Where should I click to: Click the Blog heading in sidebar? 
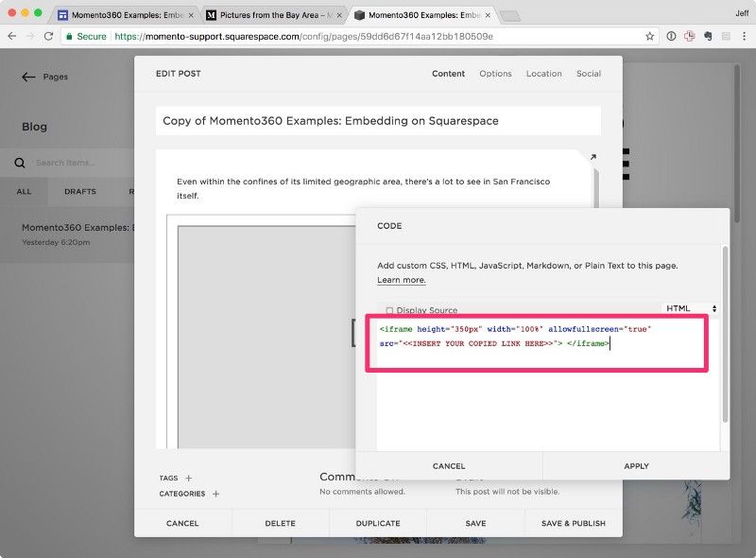34,127
